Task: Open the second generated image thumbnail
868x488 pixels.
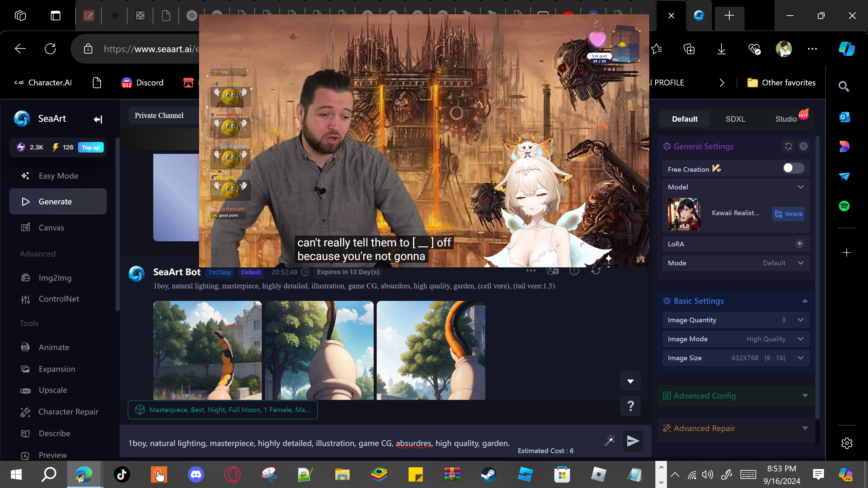Action: (x=319, y=350)
